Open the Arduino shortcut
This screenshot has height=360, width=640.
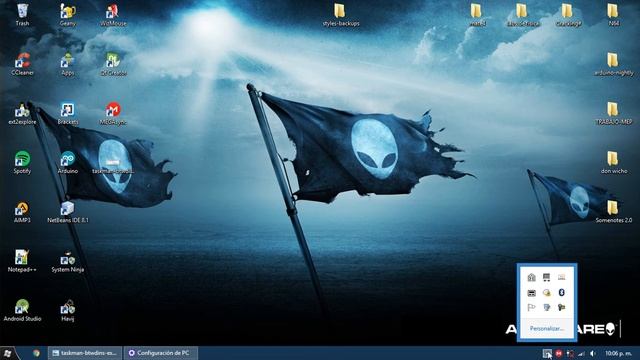point(68,162)
